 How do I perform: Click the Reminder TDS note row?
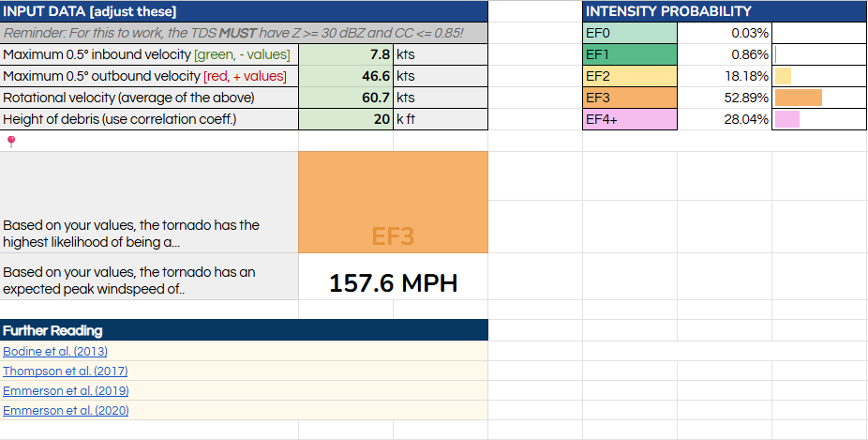coord(244,33)
